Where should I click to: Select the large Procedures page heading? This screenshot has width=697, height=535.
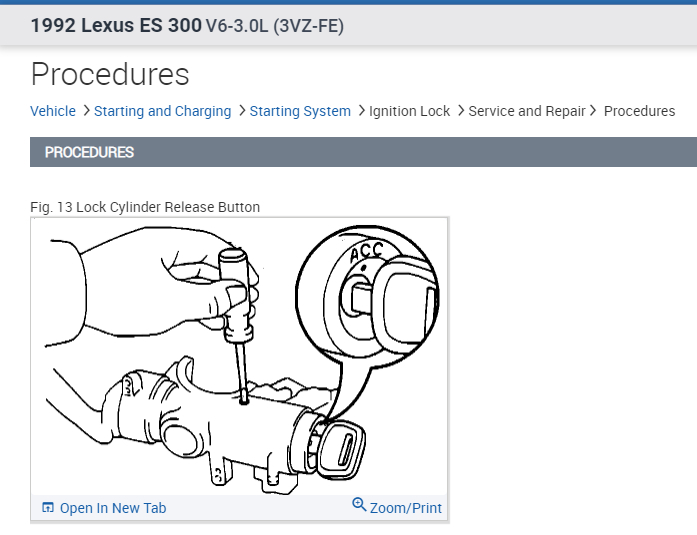click(110, 74)
